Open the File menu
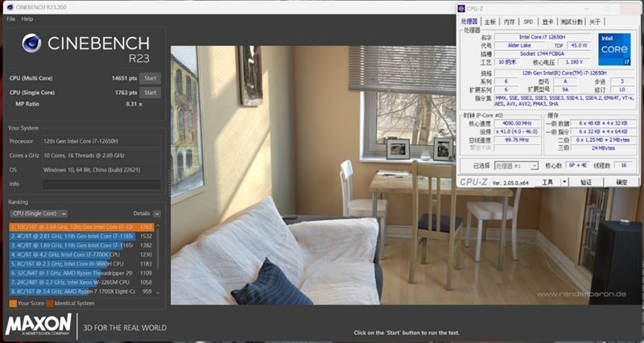Viewport: 644px width, 343px height. click(11, 19)
